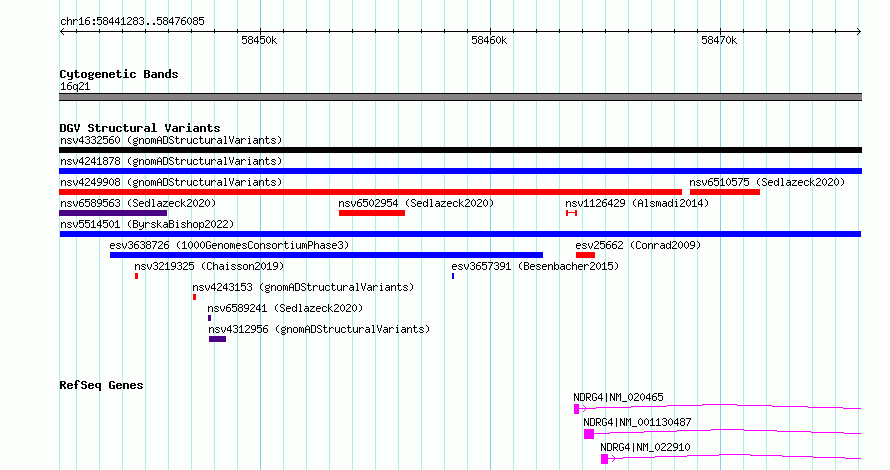Click the red nsv6510575 variant bar
The width and height of the screenshot is (890, 470).
[725, 192]
